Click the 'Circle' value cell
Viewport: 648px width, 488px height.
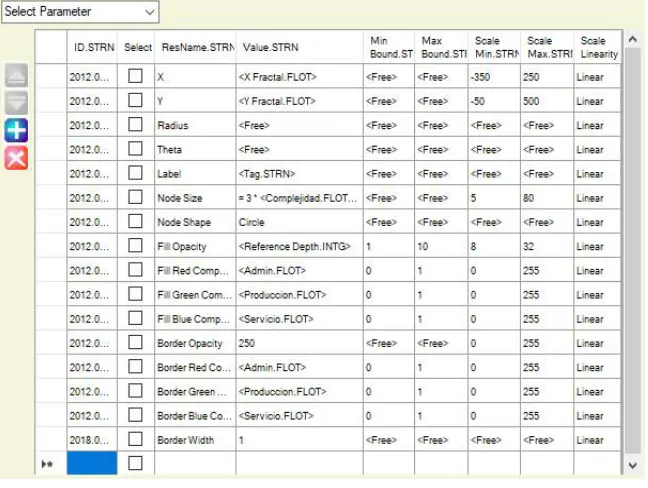(300, 222)
